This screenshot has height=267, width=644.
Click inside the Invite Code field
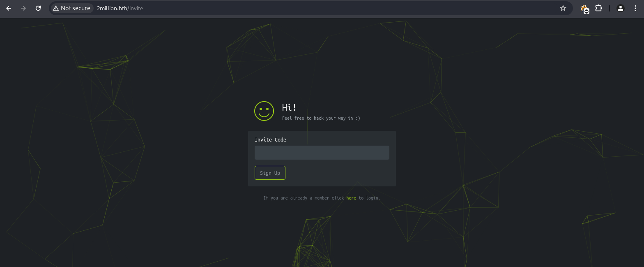[x=322, y=153]
